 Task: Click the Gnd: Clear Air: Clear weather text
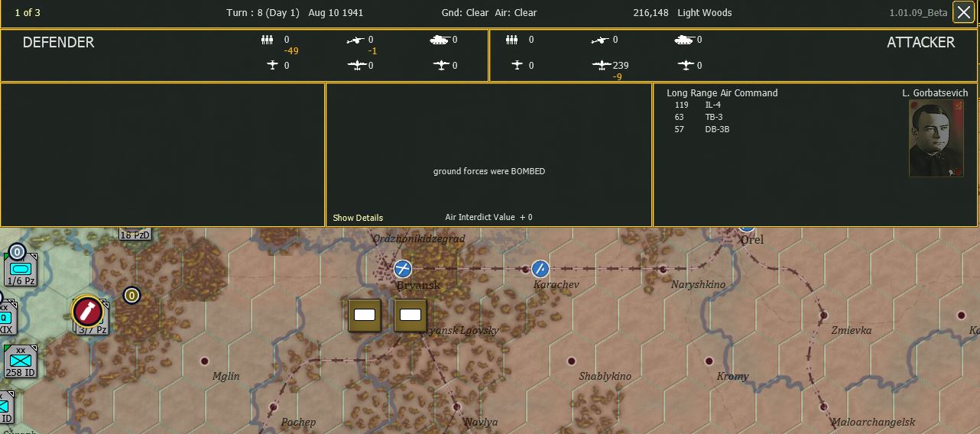tap(489, 13)
